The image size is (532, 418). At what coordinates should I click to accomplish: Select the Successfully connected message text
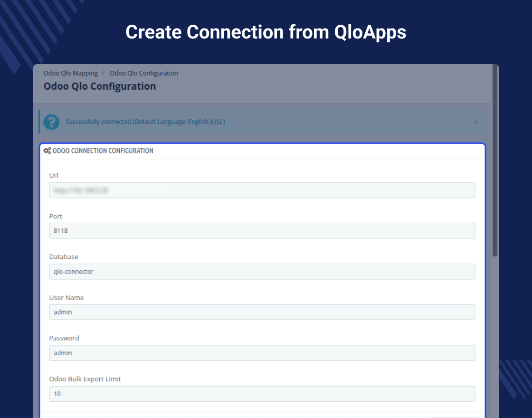[145, 122]
